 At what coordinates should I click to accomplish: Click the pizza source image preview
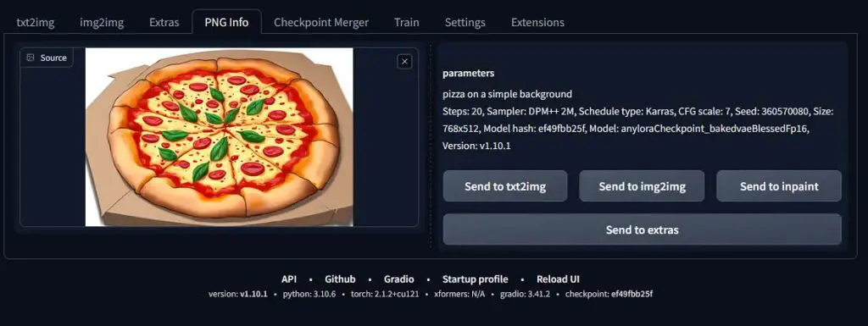tap(220, 137)
